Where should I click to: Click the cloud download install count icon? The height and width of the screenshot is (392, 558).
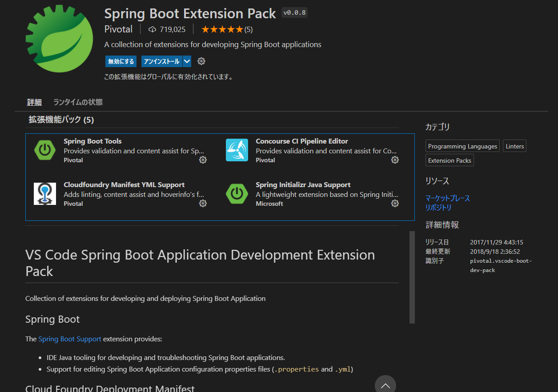[153, 30]
